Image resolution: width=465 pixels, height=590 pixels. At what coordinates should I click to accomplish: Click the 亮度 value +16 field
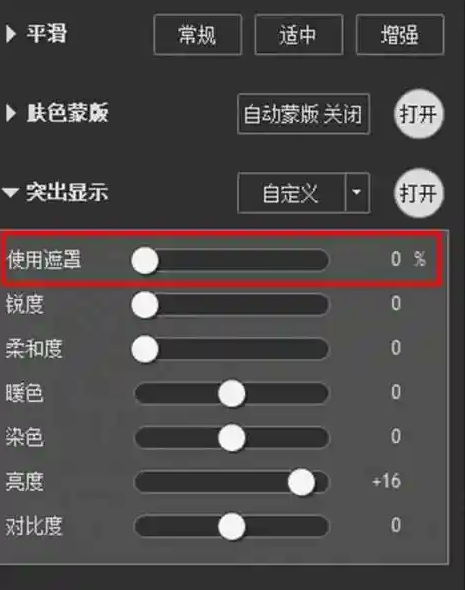pyautogui.click(x=386, y=481)
